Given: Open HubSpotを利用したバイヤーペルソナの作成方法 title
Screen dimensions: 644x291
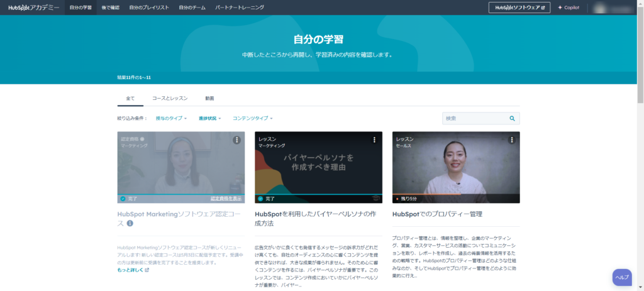Looking at the screenshot, I should coord(316,219).
